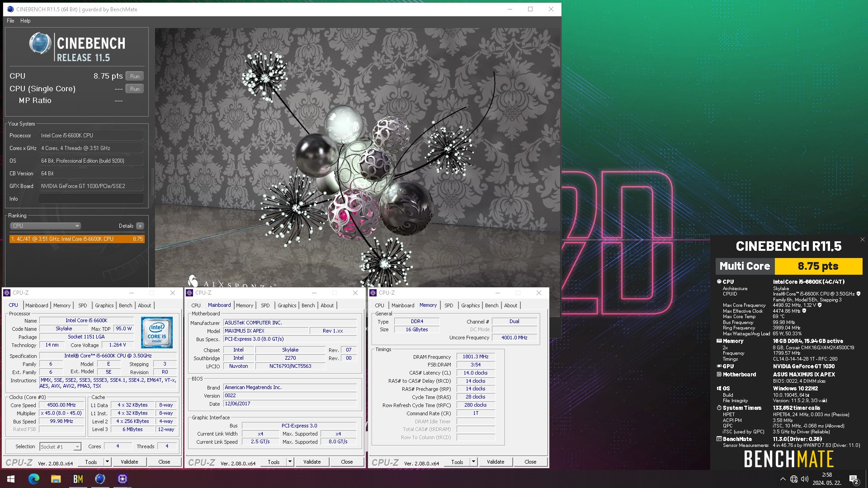
Task: Click Mainboard CPU-Z window title icon
Action: (189, 293)
